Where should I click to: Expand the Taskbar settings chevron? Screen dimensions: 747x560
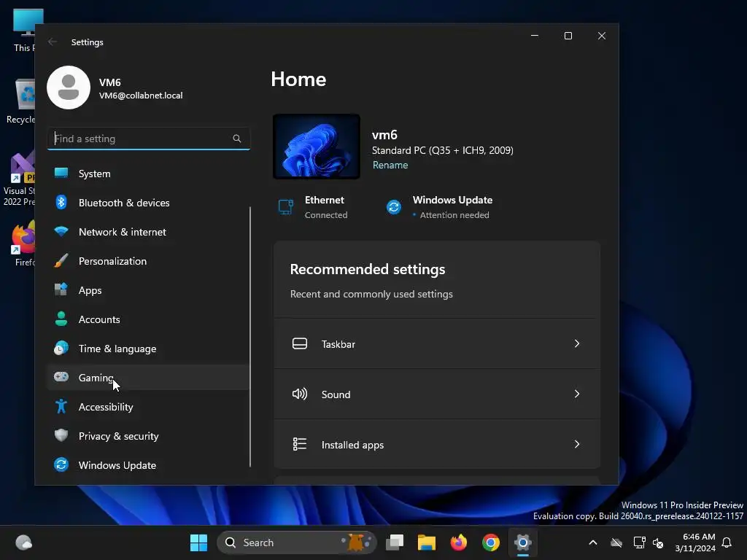577,343
